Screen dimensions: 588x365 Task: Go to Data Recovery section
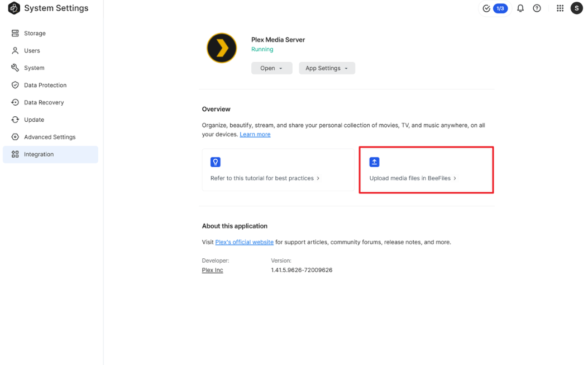pos(50,102)
